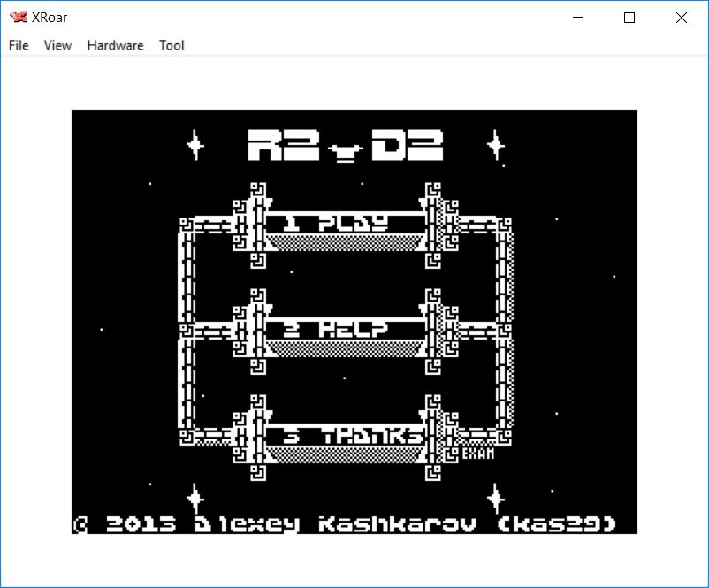
Task: Maximize the XRoar window
Action: pos(629,18)
